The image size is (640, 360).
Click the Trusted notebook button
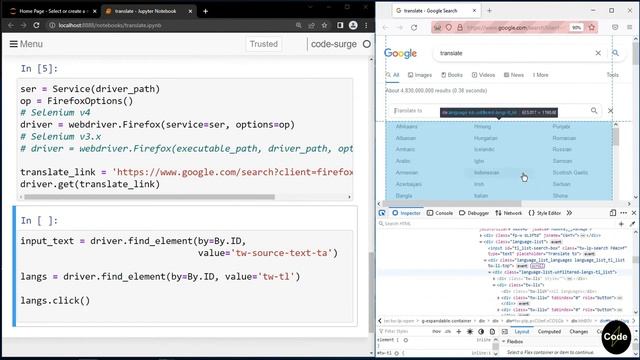(264, 44)
